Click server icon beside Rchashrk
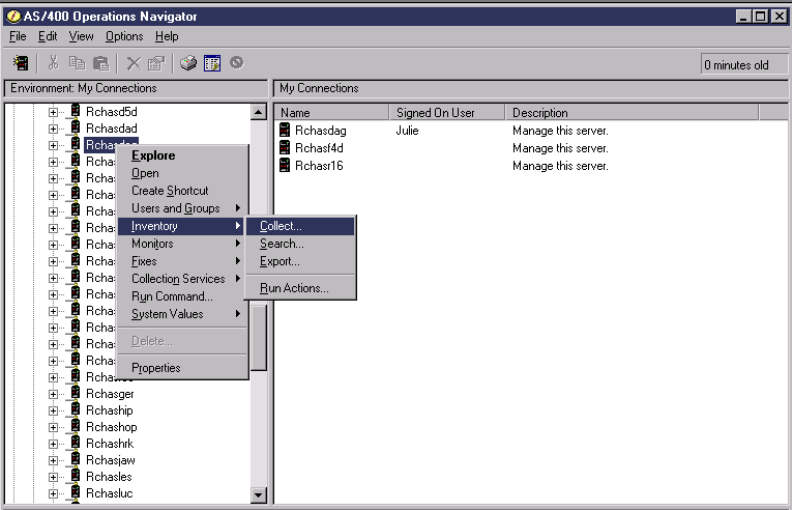 coord(75,443)
